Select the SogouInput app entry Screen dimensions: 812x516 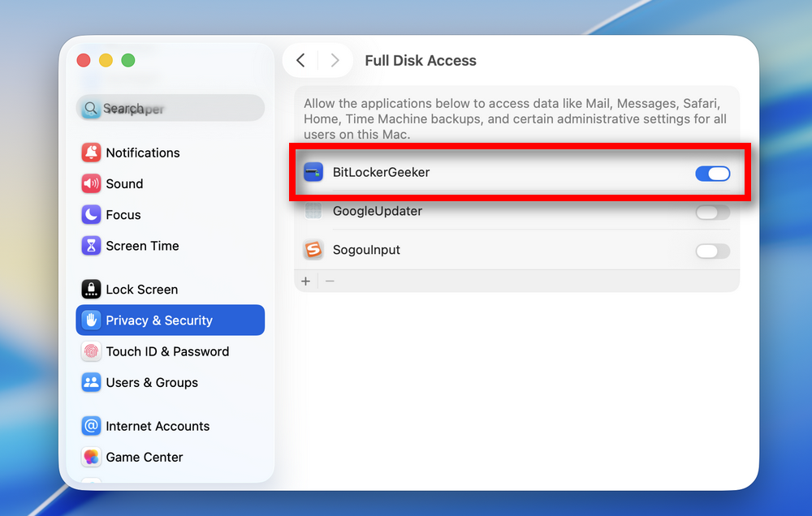coord(365,251)
